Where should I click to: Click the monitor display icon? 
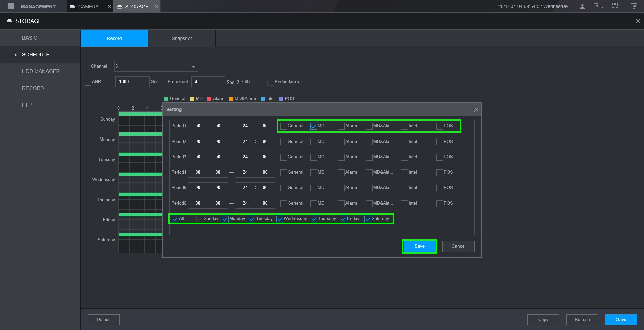tap(634, 6)
